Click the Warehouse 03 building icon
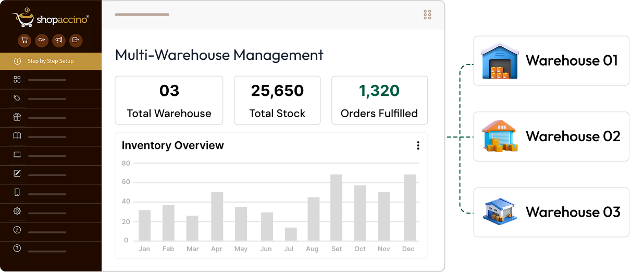The width and height of the screenshot is (644, 273). (x=500, y=211)
